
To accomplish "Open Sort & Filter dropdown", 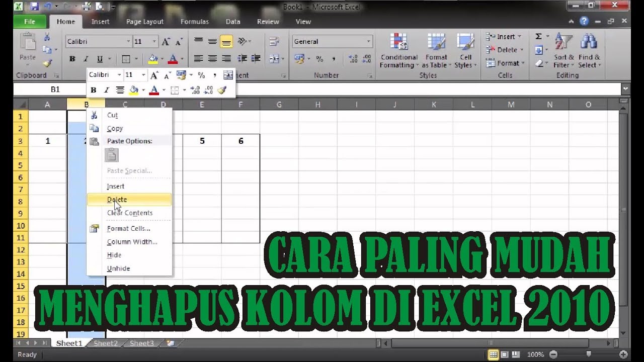I will coord(563,51).
